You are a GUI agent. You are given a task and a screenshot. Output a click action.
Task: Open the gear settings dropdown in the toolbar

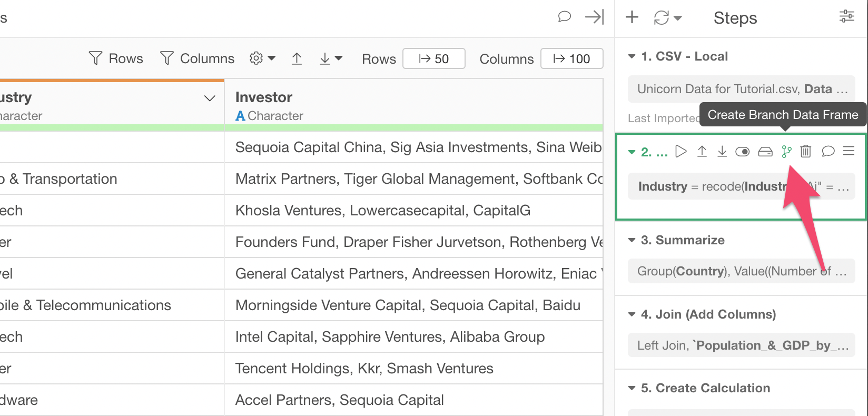(262, 58)
